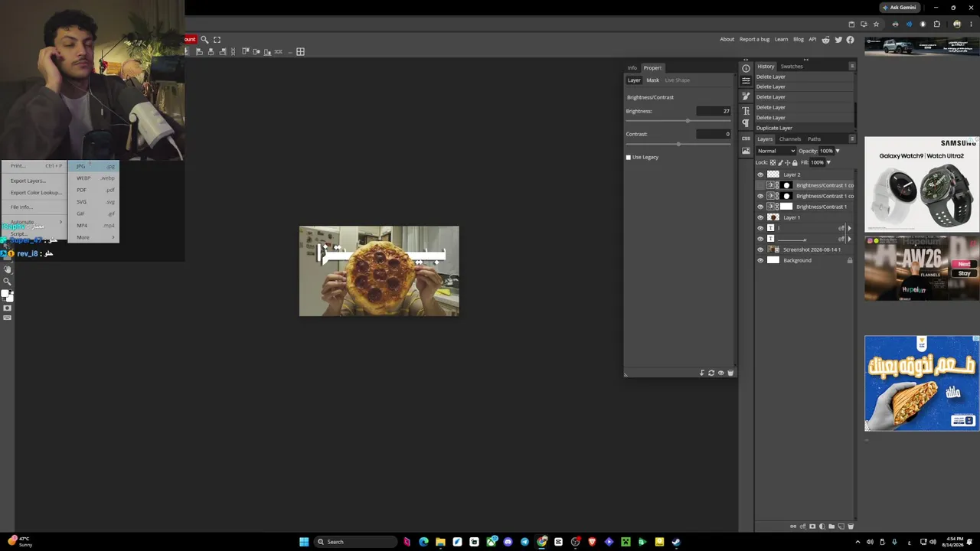The width and height of the screenshot is (980, 551).
Task: Hide the visible Brightness/Contrast 1 copy layer
Action: pos(760,196)
